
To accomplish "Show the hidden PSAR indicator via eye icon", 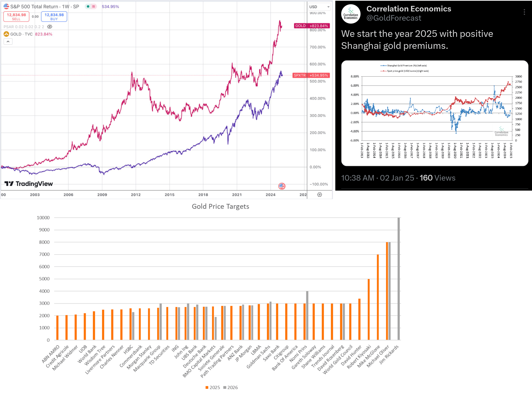I will 50,27.
